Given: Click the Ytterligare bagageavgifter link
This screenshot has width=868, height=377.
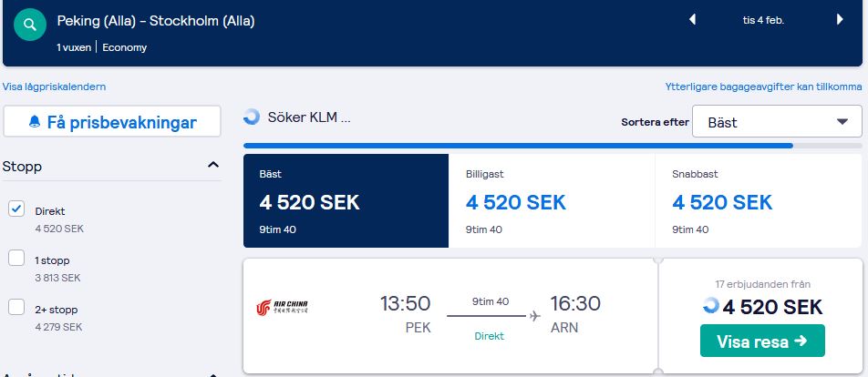Looking at the screenshot, I should point(763,87).
